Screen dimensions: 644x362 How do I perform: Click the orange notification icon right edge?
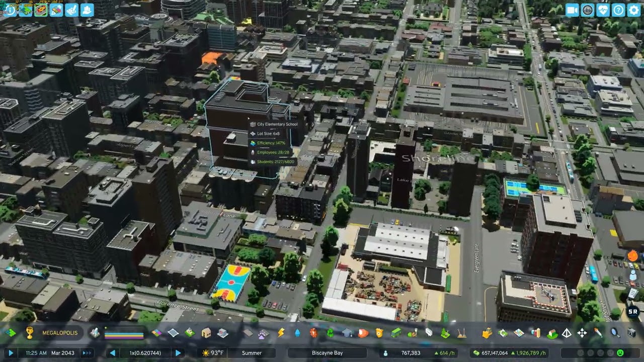pyautogui.click(x=632, y=255)
